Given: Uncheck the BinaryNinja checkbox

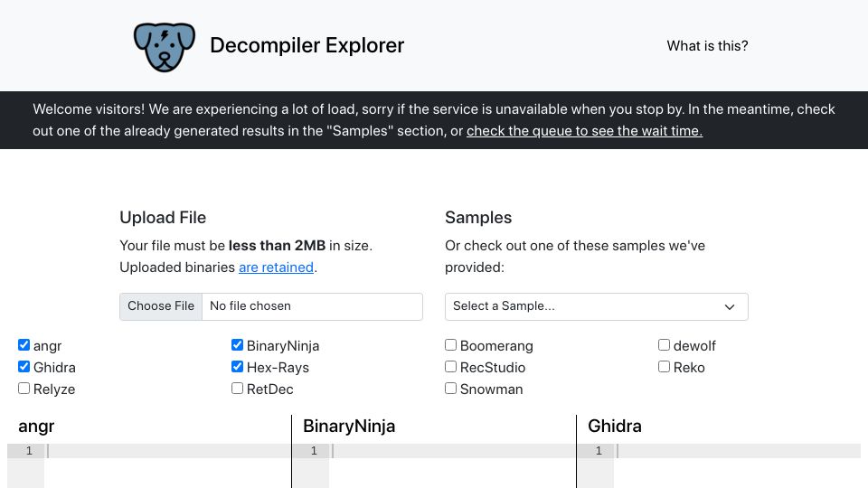Looking at the screenshot, I should 237,345.
